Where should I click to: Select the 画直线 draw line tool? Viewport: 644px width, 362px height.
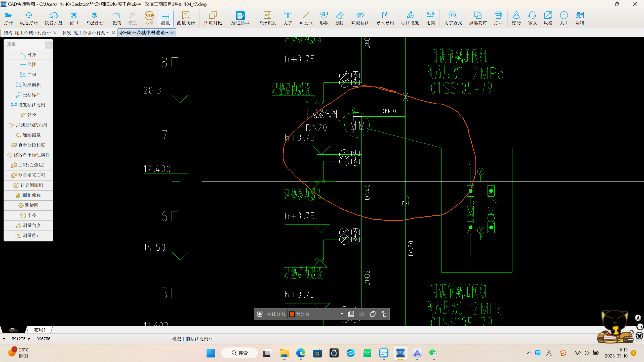click(306, 18)
